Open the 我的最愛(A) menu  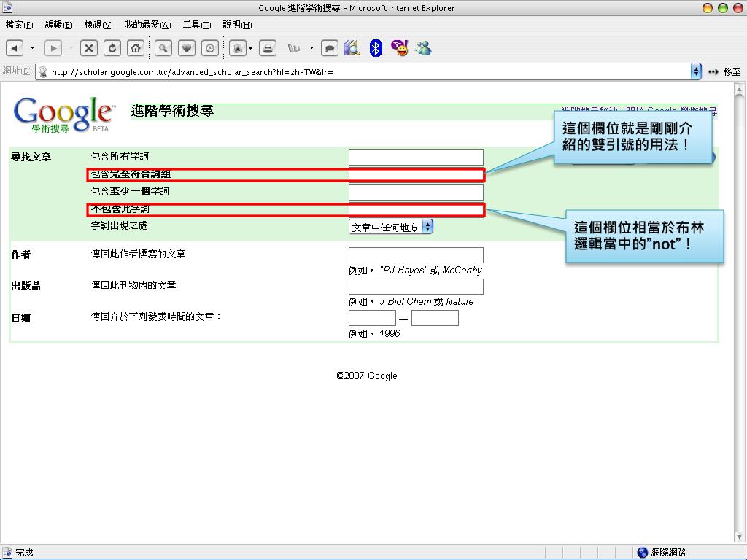click(147, 25)
